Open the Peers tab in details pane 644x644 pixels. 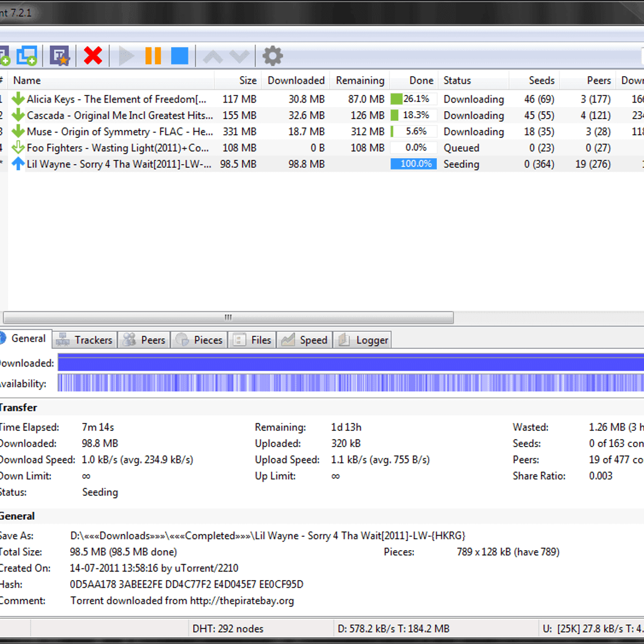tap(144, 340)
